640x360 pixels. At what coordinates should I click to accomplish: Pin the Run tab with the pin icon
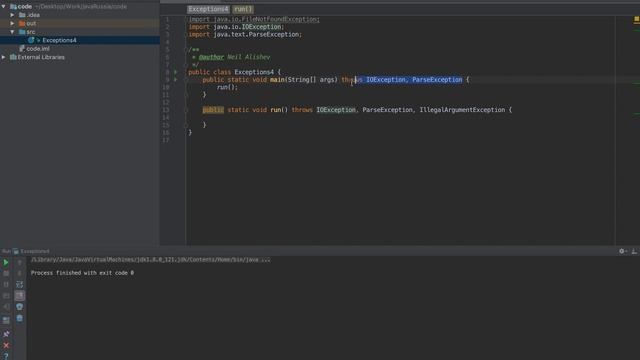coord(6,334)
